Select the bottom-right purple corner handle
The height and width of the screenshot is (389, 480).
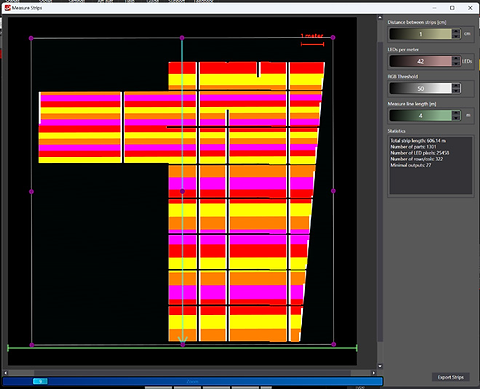(x=334, y=344)
